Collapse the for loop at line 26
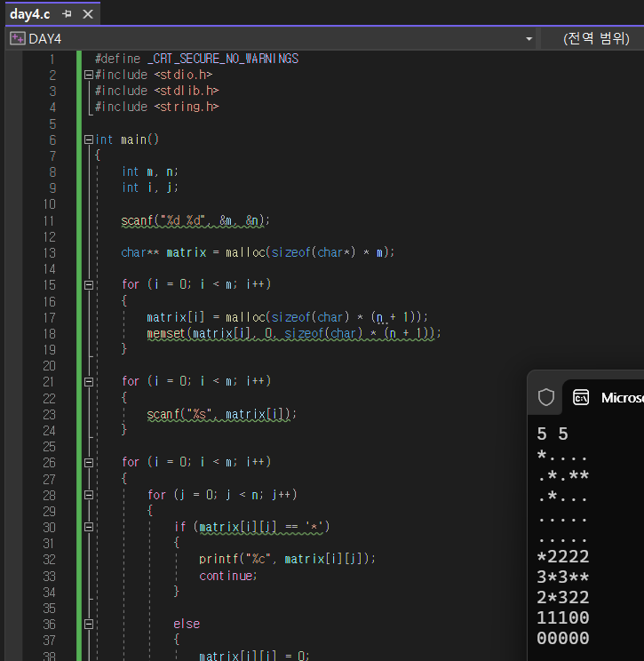Image resolution: width=644 pixels, height=661 pixels. pos(89,463)
